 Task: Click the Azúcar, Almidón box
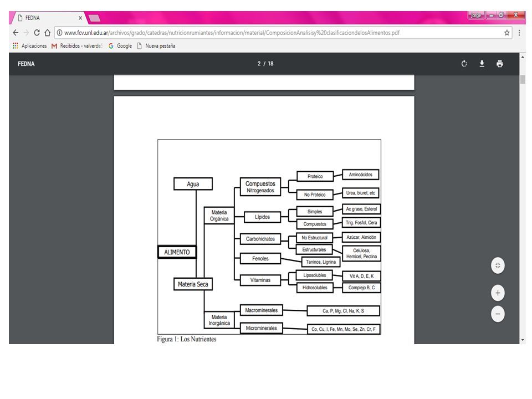coord(361,237)
